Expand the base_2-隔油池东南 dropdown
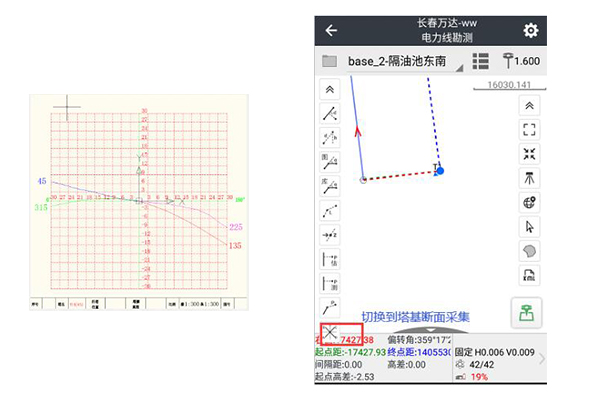This screenshot has width=600, height=400. pyautogui.click(x=459, y=67)
